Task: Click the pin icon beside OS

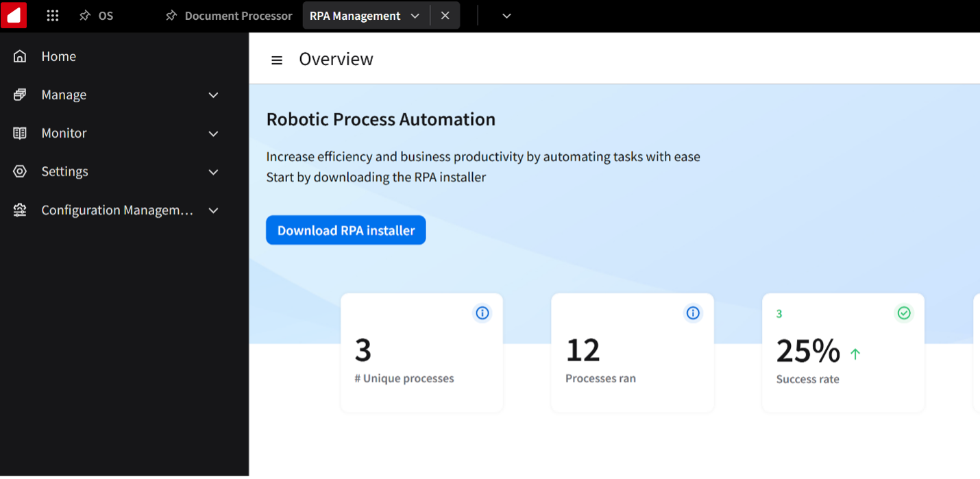Action: coord(85,16)
